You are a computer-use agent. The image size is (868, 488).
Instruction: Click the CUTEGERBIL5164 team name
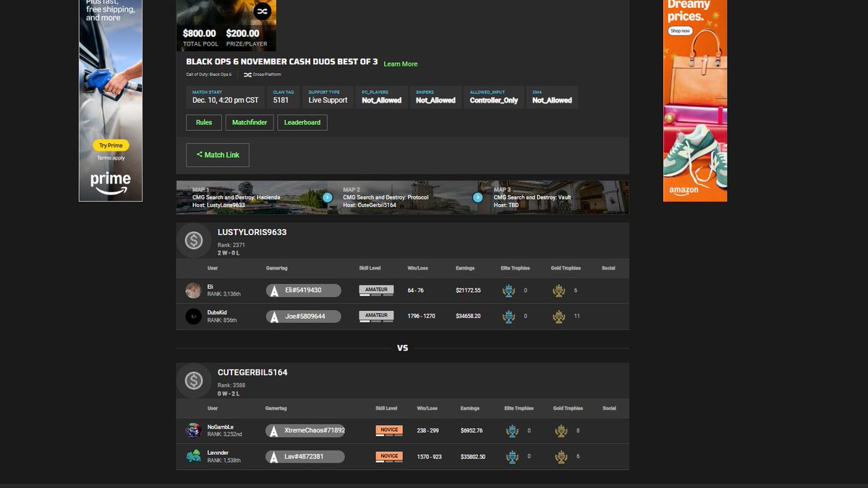click(x=252, y=372)
